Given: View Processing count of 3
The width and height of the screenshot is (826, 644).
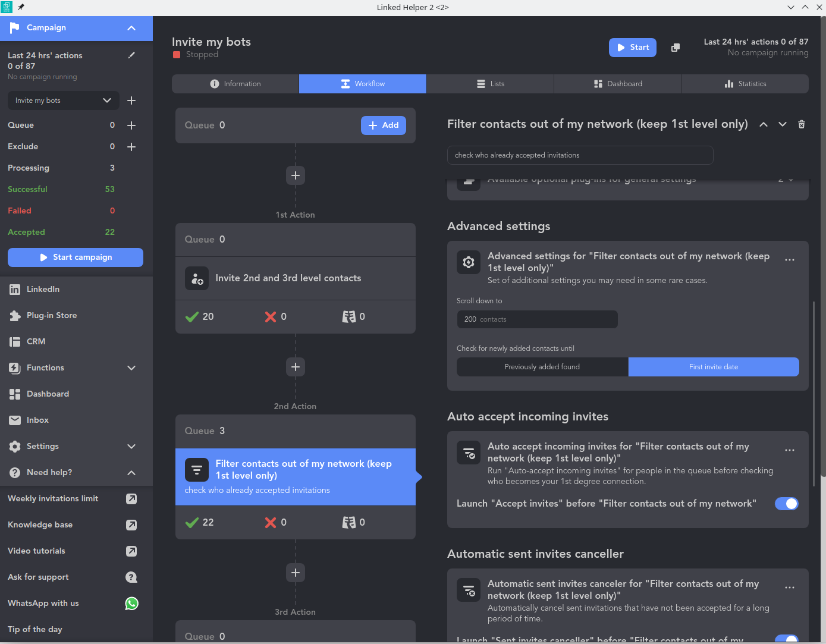Looking at the screenshot, I should (x=112, y=168).
